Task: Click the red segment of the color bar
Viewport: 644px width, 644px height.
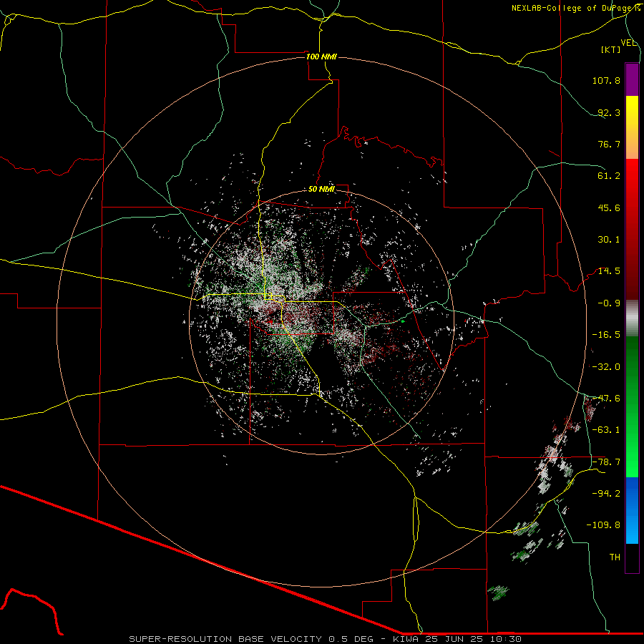Action: 632,229
